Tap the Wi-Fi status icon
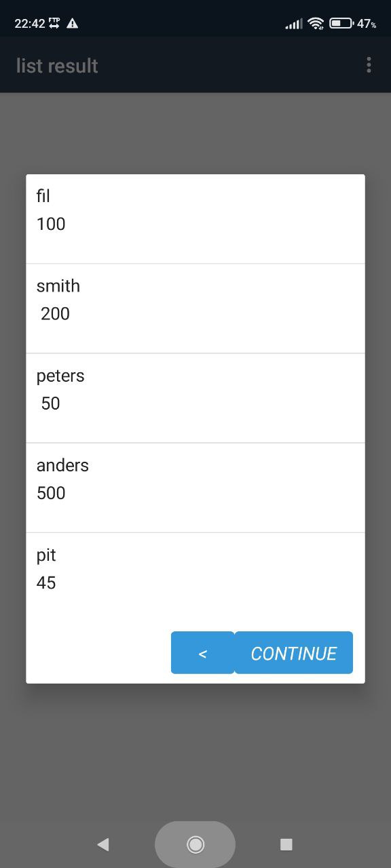The image size is (391, 868). [316, 23]
